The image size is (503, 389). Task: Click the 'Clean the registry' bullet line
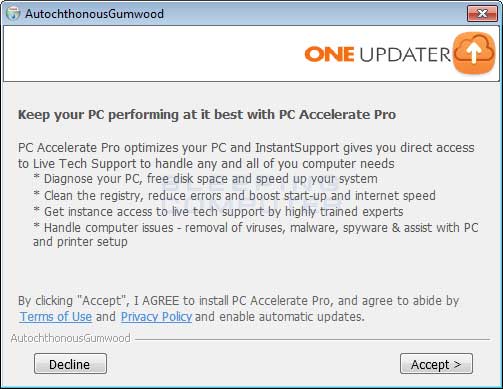(x=234, y=195)
